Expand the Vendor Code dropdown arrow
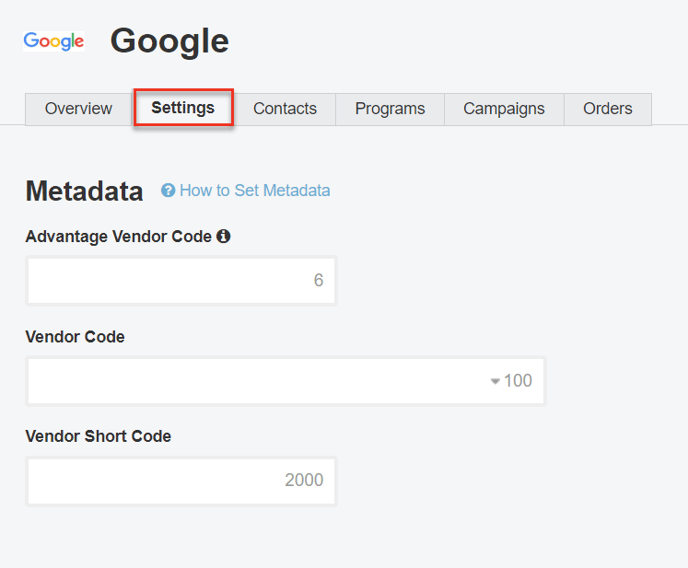The width and height of the screenshot is (688, 568). 495,381
